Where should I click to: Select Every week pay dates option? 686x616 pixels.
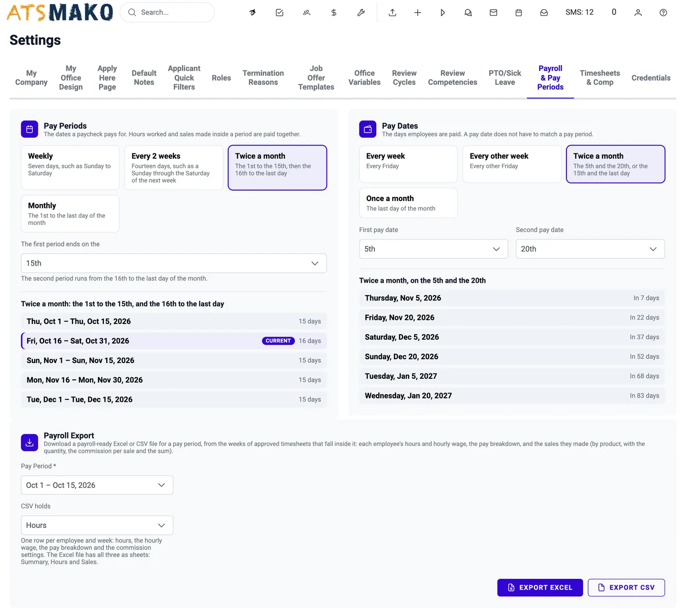(408, 164)
